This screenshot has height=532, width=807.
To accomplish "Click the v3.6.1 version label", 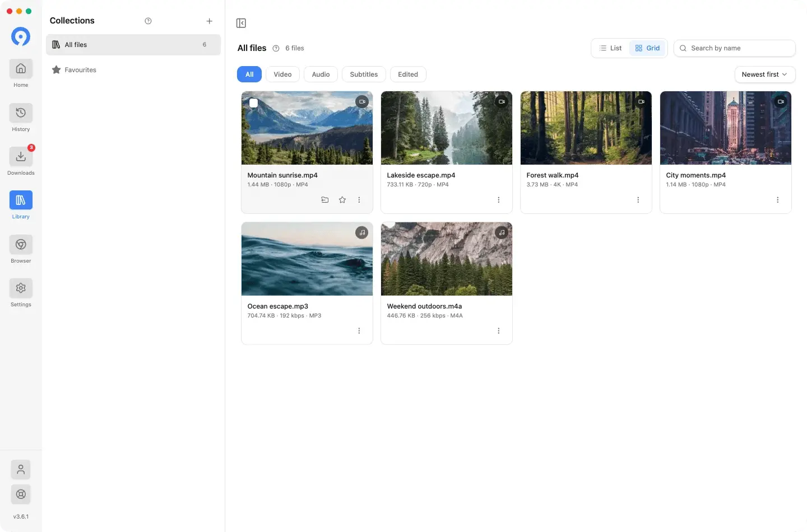I will pos(21,517).
